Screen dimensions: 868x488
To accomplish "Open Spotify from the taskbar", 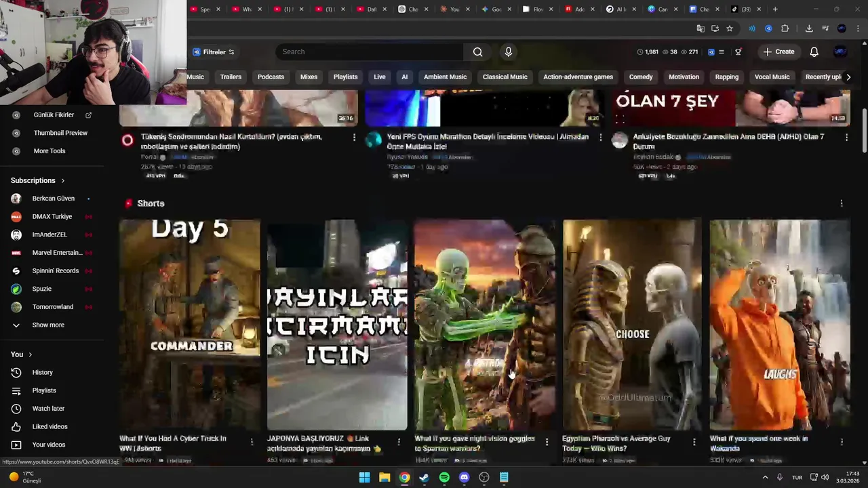I will tap(444, 477).
